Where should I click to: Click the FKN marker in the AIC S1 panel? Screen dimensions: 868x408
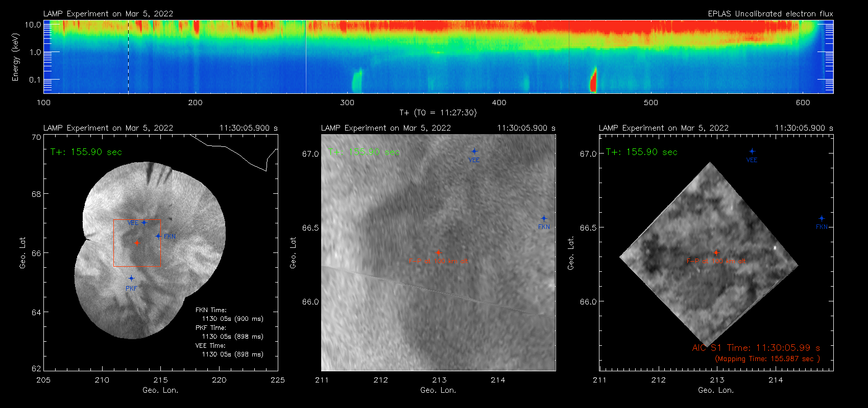822,218
